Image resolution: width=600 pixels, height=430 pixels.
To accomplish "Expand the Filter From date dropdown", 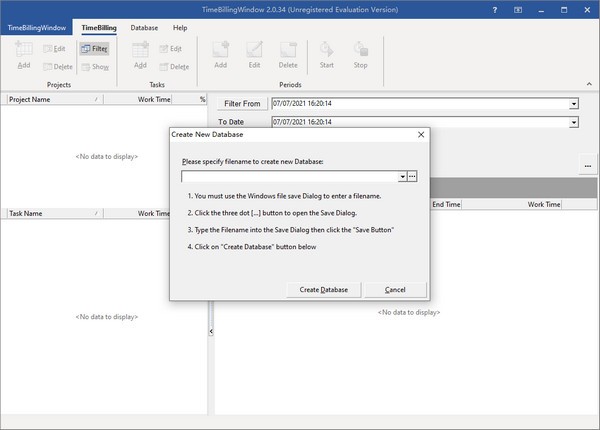I will (x=574, y=104).
